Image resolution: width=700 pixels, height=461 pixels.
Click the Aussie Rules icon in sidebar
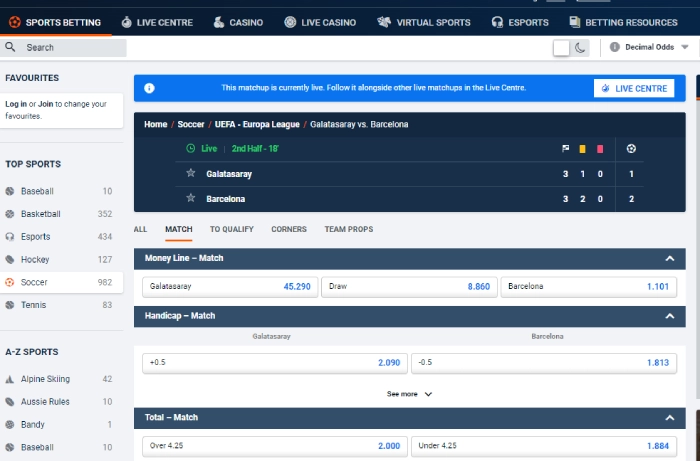click(9, 402)
